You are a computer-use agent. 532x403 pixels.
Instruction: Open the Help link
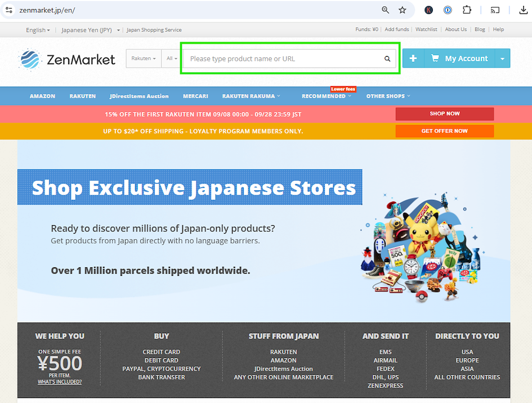tap(498, 29)
